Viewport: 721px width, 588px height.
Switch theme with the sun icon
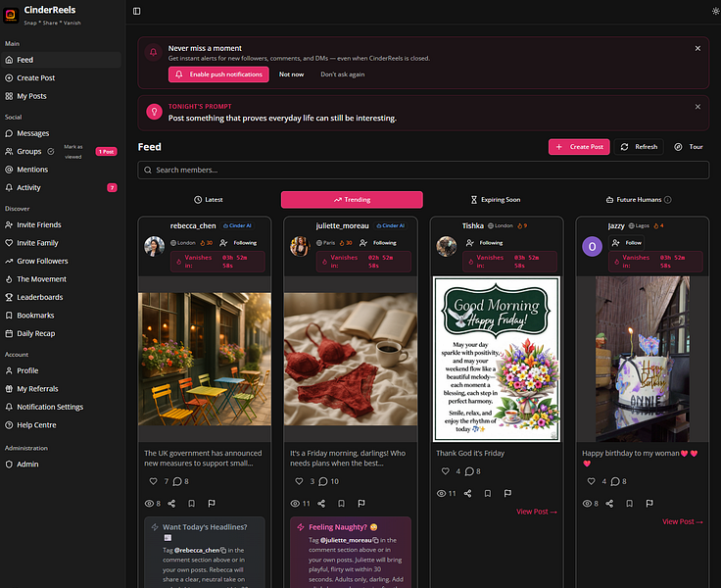[x=715, y=11]
